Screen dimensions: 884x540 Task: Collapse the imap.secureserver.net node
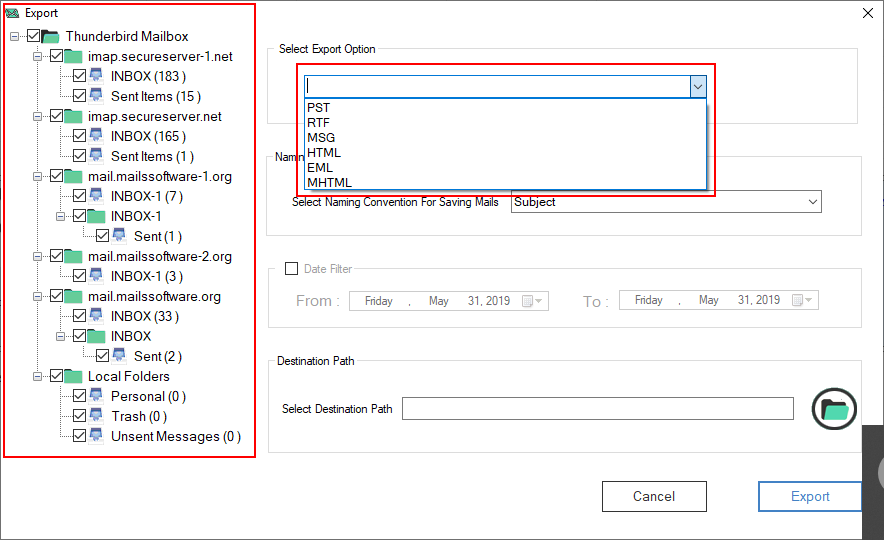pyautogui.click(x=37, y=117)
